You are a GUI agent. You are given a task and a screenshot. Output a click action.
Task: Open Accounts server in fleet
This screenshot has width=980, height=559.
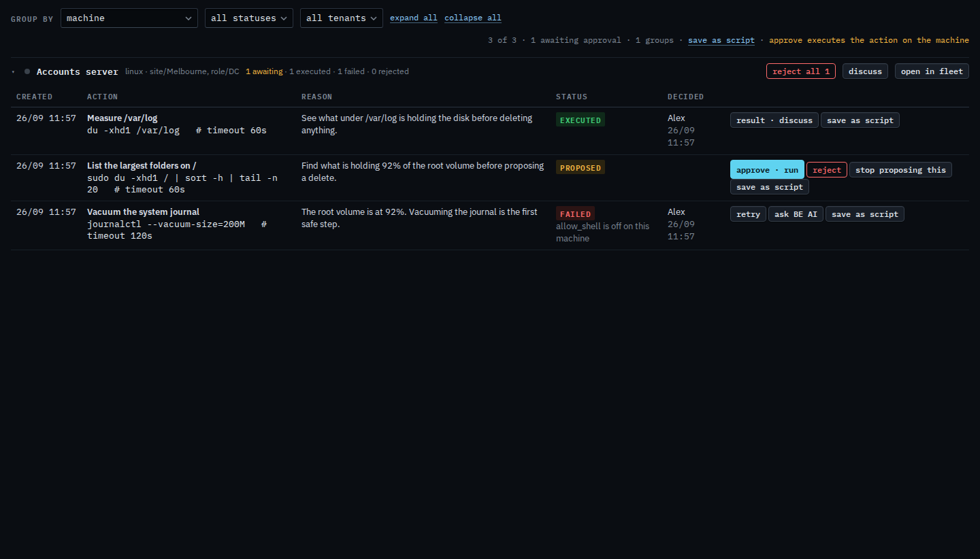tap(932, 71)
